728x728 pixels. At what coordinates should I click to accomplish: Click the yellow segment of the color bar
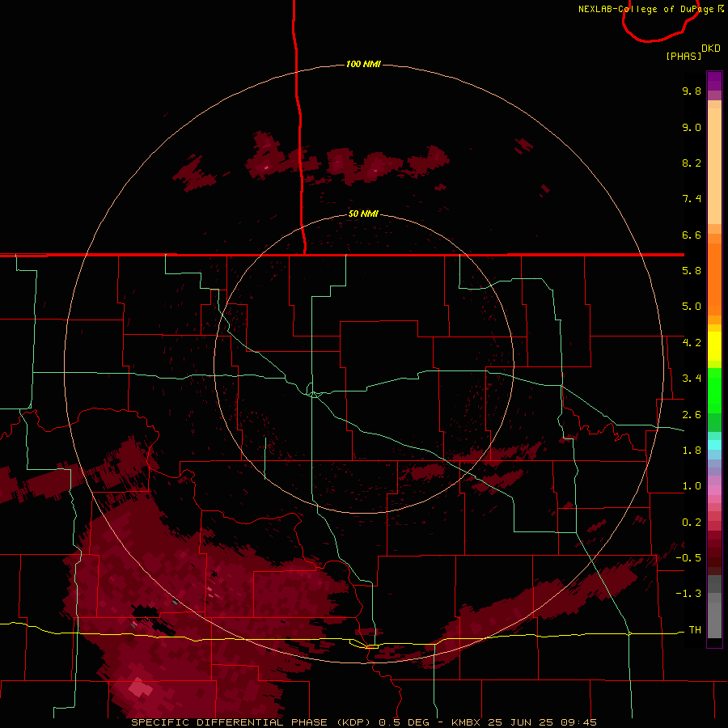(x=714, y=346)
